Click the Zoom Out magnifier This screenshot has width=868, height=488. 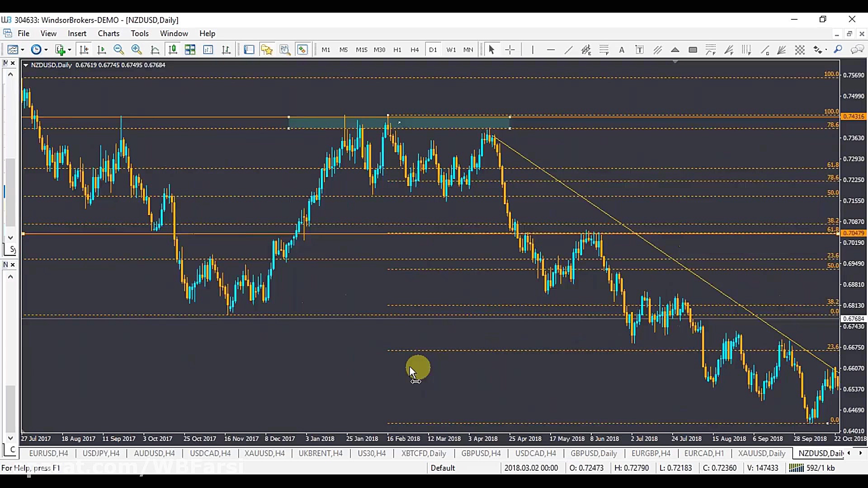(x=119, y=50)
